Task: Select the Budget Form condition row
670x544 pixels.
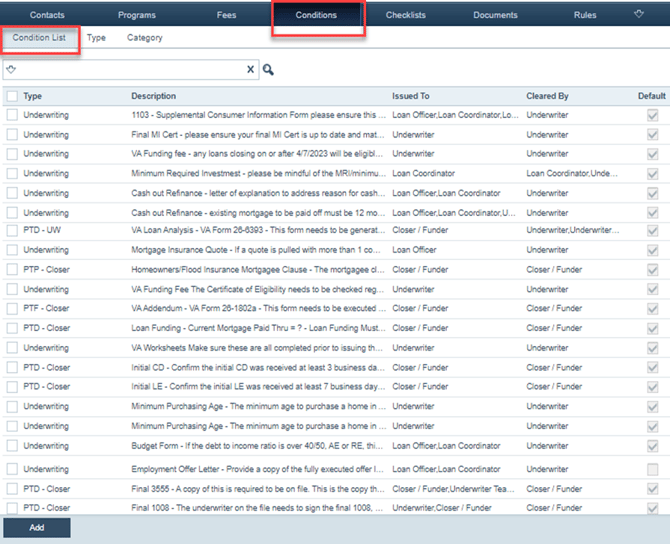Action: (x=255, y=445)
